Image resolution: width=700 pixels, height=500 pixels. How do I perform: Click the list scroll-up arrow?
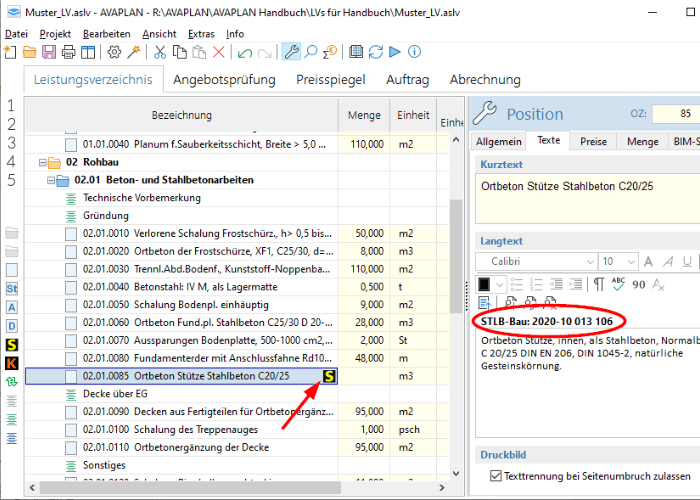pyautogui.click(x=456, y=140)
